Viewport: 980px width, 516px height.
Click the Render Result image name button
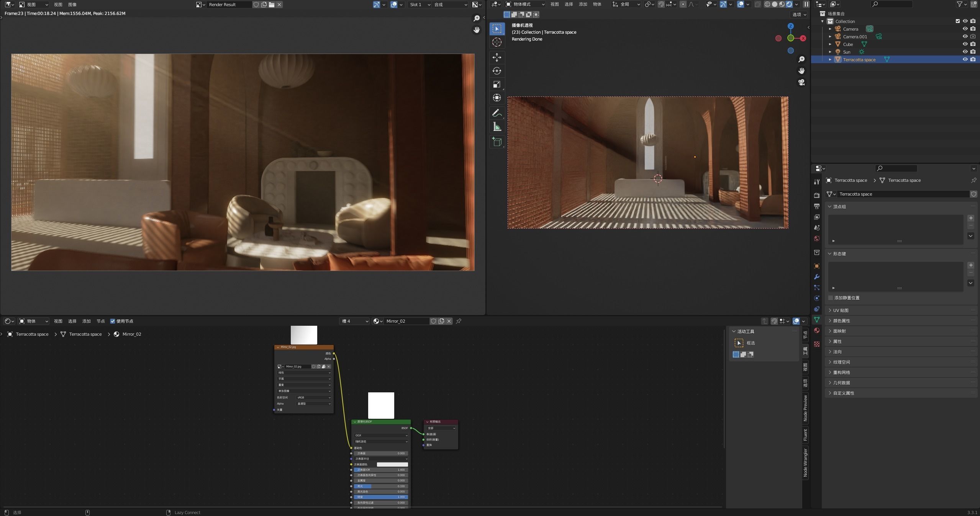click(x=229, y=5)
